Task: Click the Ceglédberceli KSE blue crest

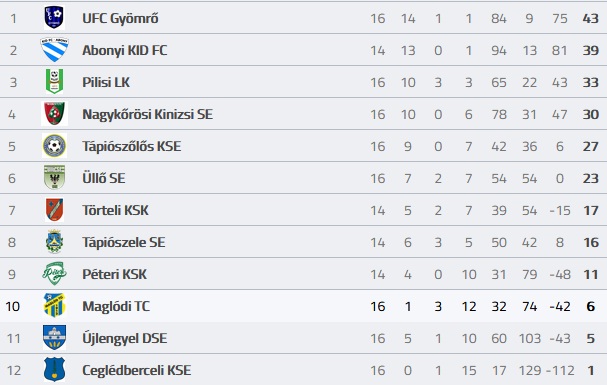Action: click(54, 370)
